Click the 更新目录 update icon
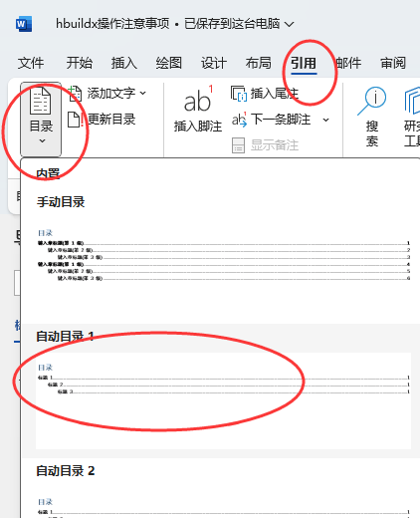The image size is (420, 518). point(76,120)
